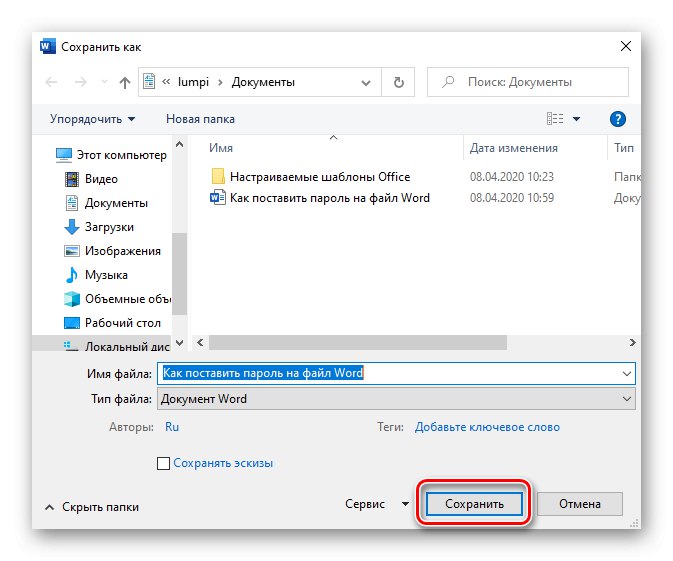The height and width of the screenshot is (561, 673).
Task: Click the document icon in address bar
Action: coord(149,82)
